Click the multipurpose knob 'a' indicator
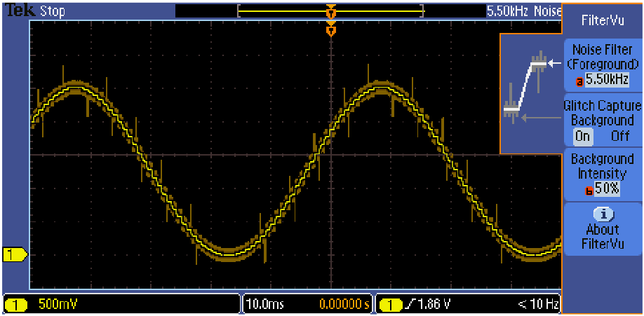 point(579,82)
